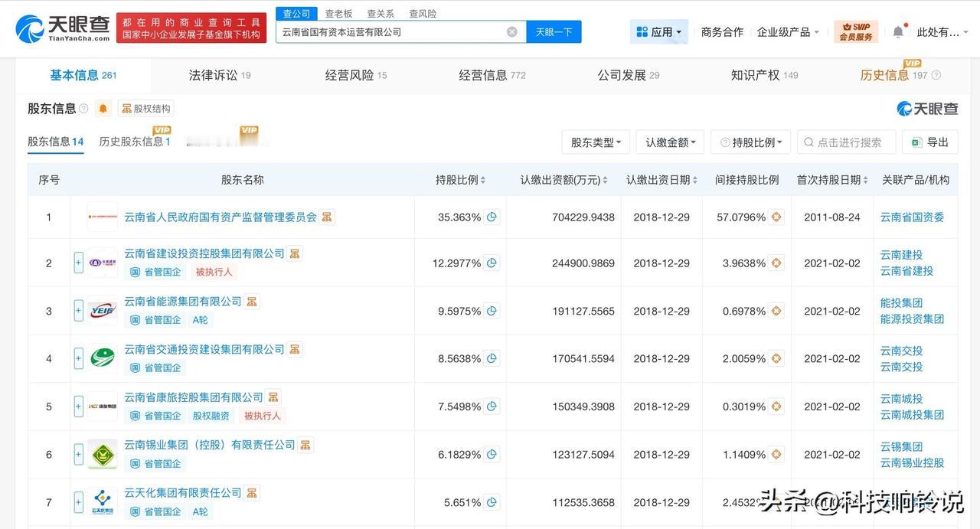Open the 认缴金额 filter dropdown
Viewport: 980px width, 529px height.
click(670, 142)
